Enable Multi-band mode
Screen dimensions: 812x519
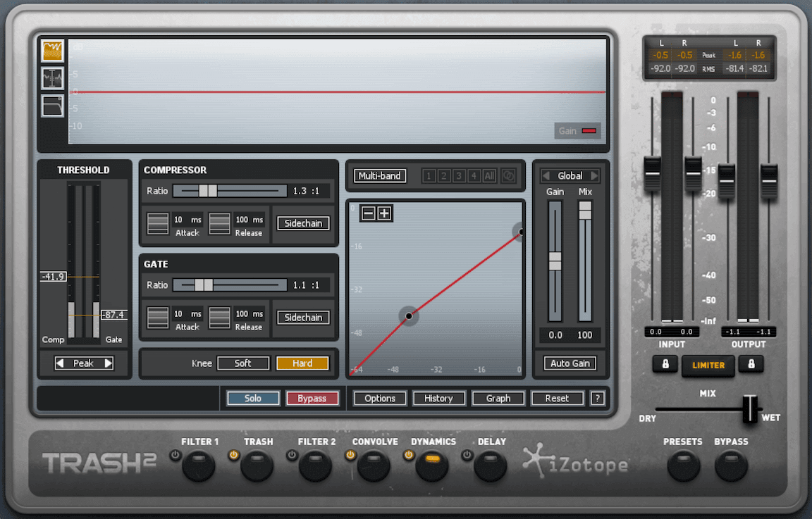coord(380,176)
